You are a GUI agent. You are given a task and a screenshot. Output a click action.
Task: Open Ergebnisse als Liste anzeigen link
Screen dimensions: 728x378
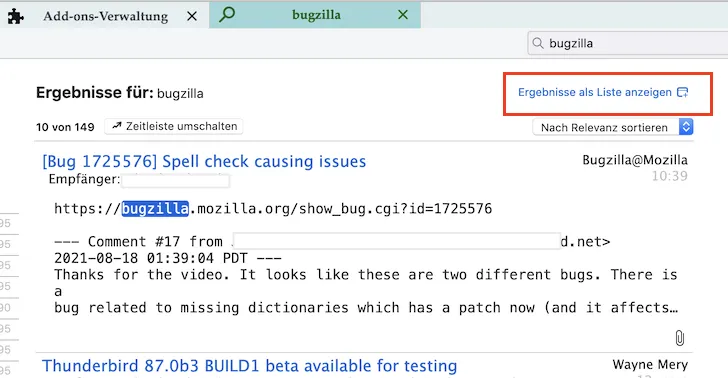coord(595,92)
